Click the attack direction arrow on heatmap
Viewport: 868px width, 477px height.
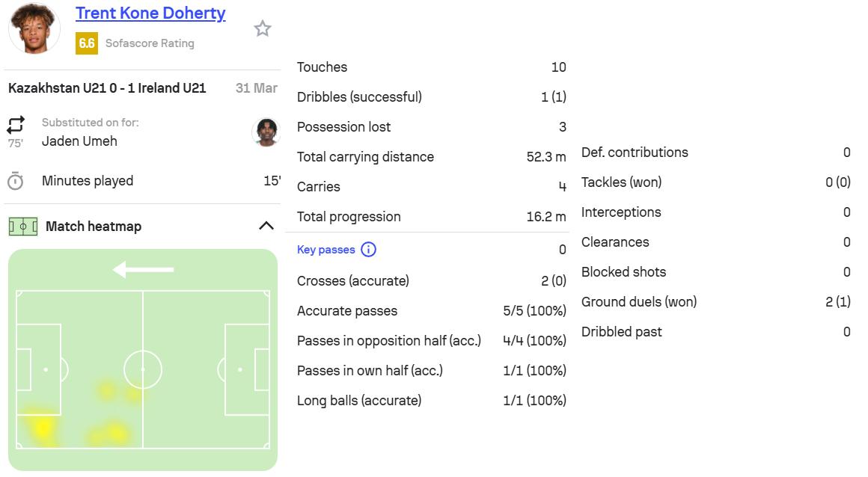(x=143, y=270)
